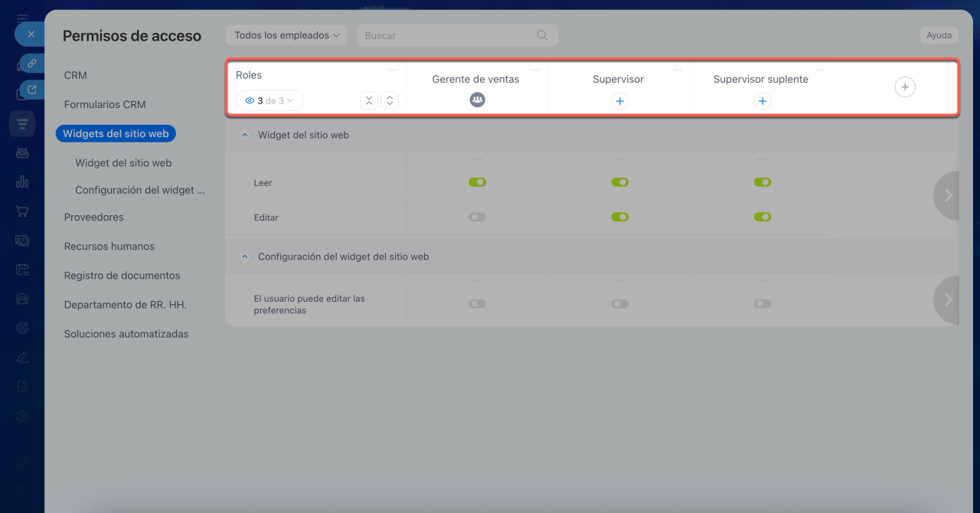Click the Buscar search field
The height and width of the screenshot is (513, 980).
448,35
